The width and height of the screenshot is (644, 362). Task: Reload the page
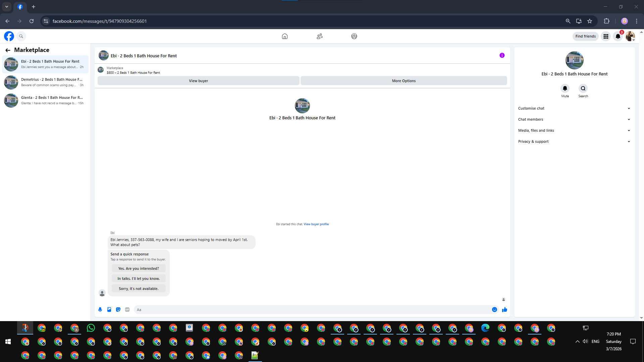coord(32,21)
